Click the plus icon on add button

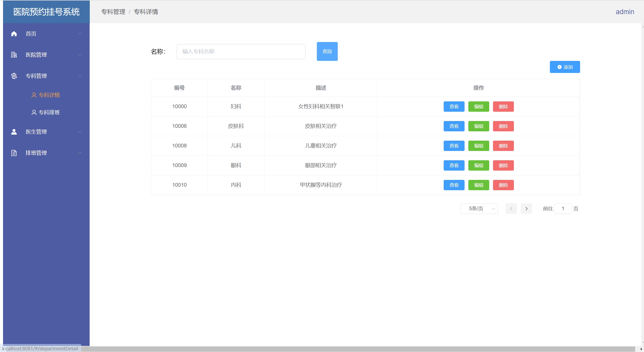(559, 67)
